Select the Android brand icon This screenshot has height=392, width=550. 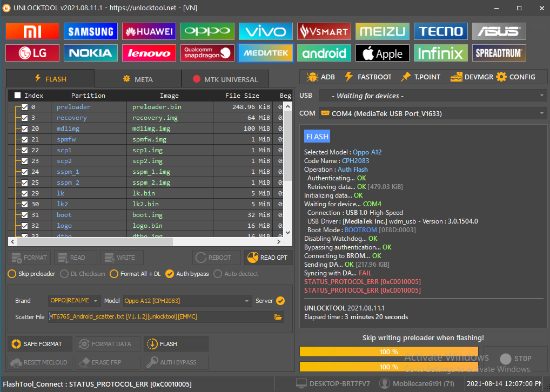click(324, 53)
